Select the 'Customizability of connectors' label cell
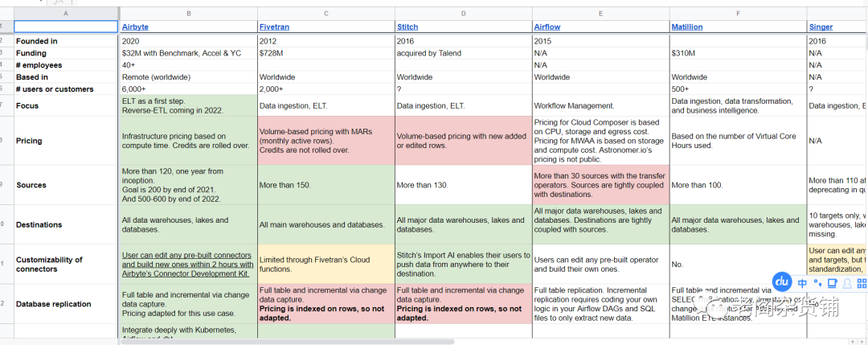This screenshot has height=345, width=868. (x=67, y=264)
